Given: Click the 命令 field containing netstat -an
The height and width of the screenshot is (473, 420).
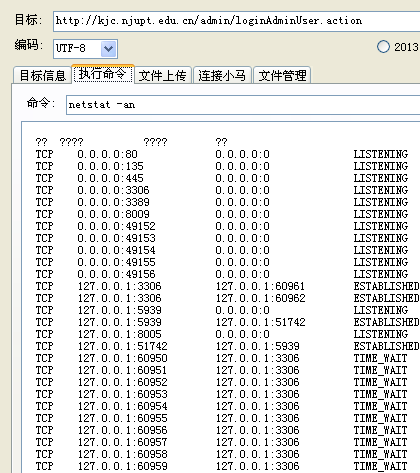Looking at the screenshot, I should tap(243, 105).
